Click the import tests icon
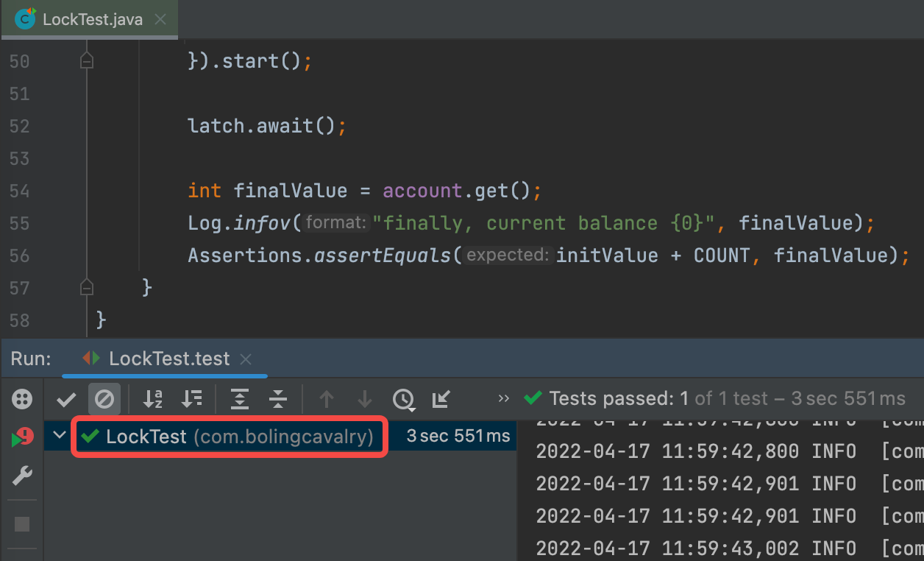The image size is (924, 561). [441, 399]
